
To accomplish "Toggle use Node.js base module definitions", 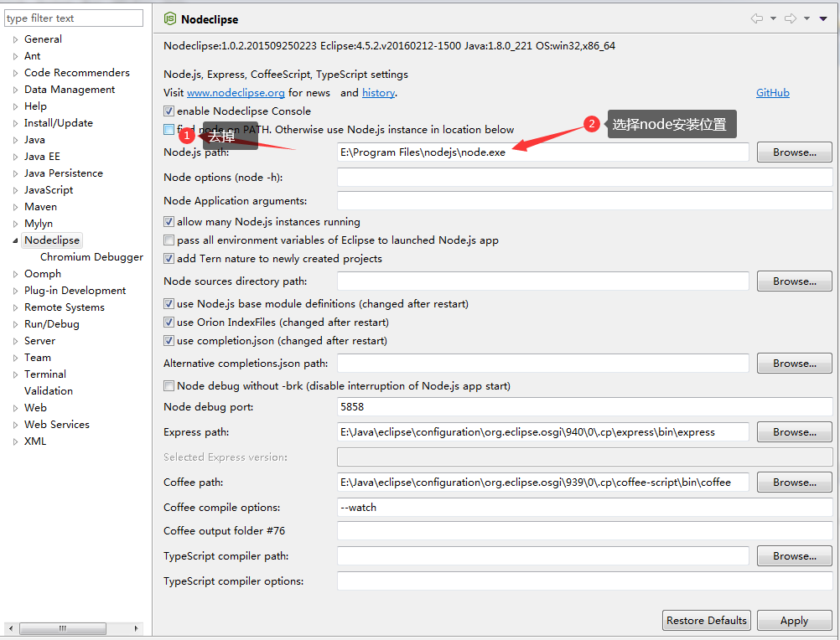I will 169,304.
